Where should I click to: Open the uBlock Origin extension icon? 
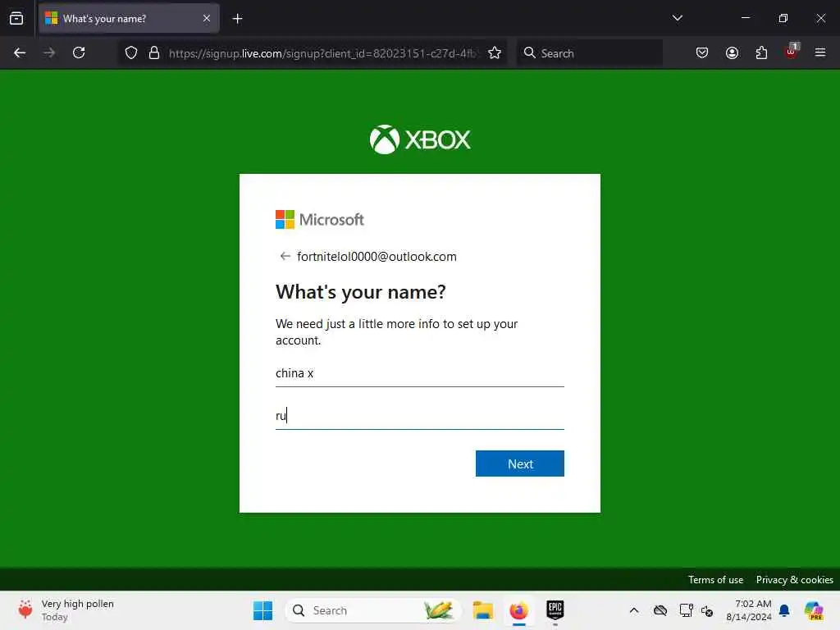coord(792,52)
